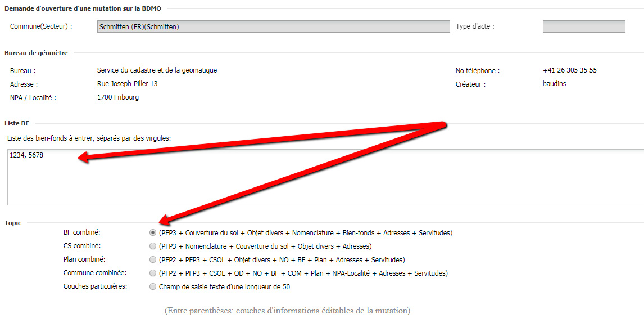Image resolution: width=644 pixels, height=332 pixels.
Task: Click the "CS combiné:" label text
Action: click(82, 246)
